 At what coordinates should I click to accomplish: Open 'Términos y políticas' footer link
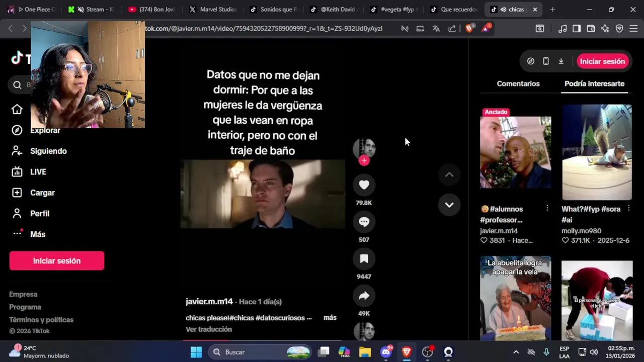[41, 320]
